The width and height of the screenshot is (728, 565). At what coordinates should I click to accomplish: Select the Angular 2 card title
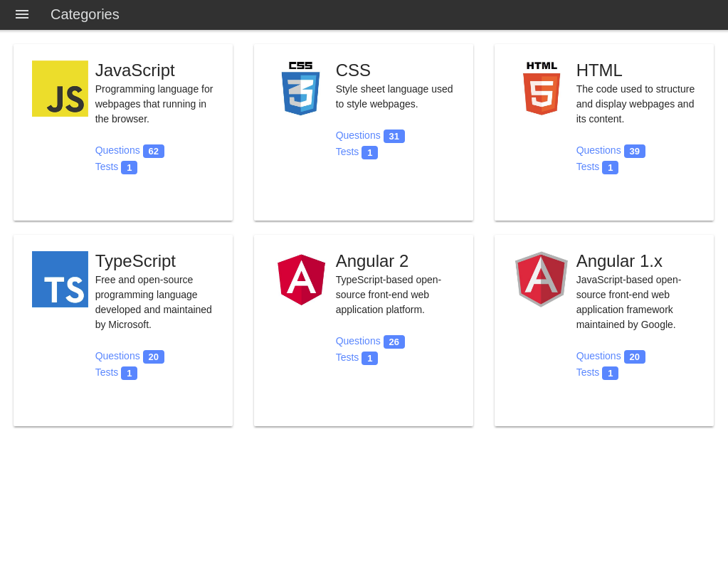[x=372, y=261]
